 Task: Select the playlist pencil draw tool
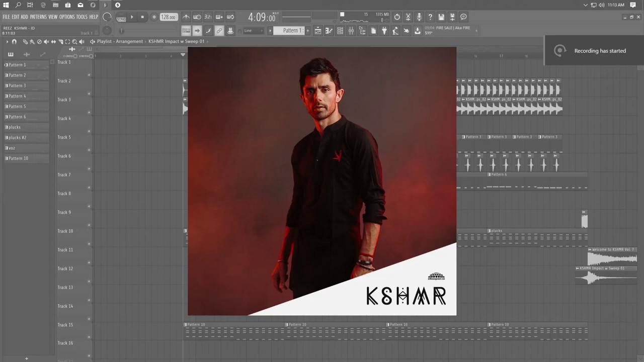tap(25, 42)
